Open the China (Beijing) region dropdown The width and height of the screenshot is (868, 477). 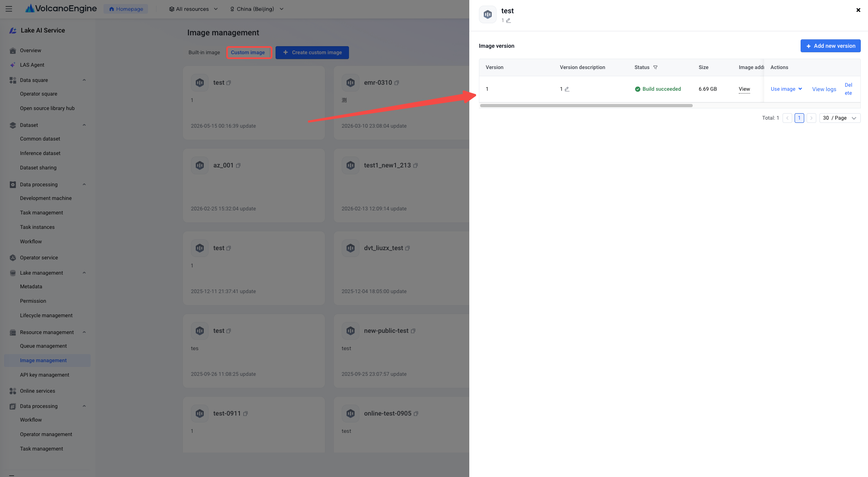[257, 9]
